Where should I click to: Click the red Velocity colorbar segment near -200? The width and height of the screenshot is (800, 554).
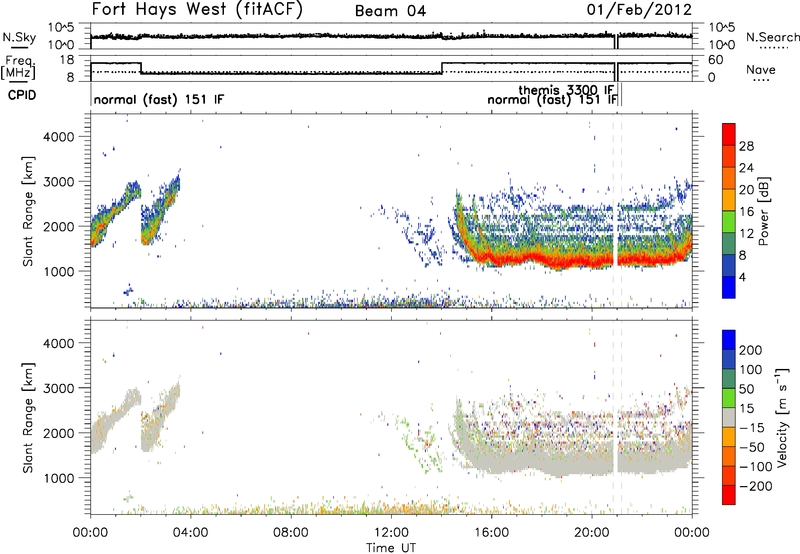tap(729, 495)
